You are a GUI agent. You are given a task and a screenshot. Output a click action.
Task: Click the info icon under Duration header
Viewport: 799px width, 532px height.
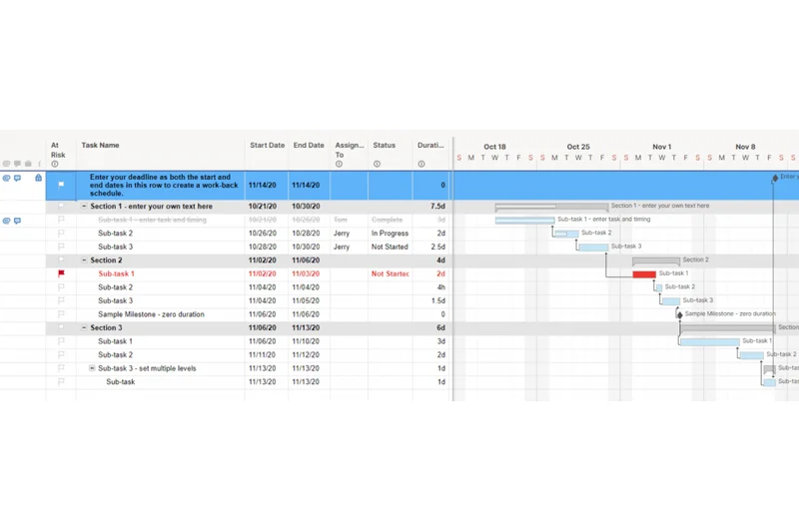[x=421, y=164]
